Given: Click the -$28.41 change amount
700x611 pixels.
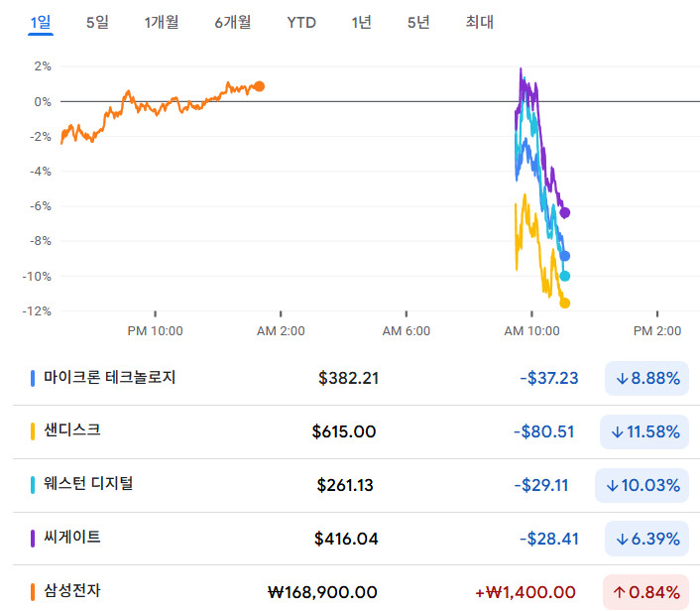Looking at the screenshot, I should [x=549, y=539].
